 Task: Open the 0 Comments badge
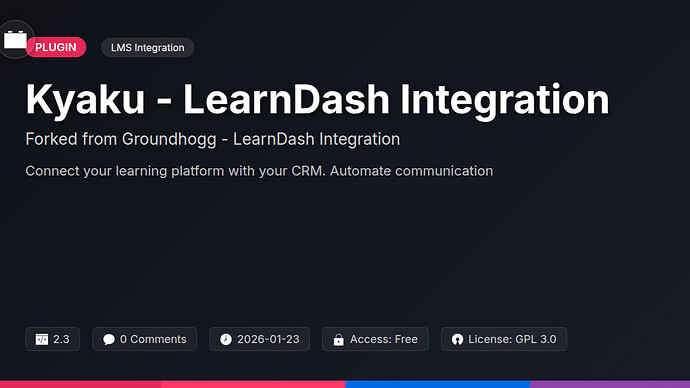(x=144, y=339)
